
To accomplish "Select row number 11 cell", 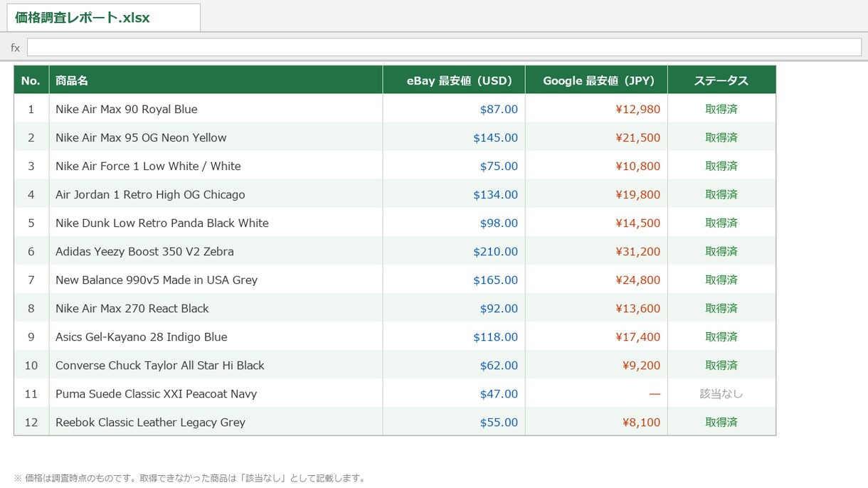I will click(31, 393).
